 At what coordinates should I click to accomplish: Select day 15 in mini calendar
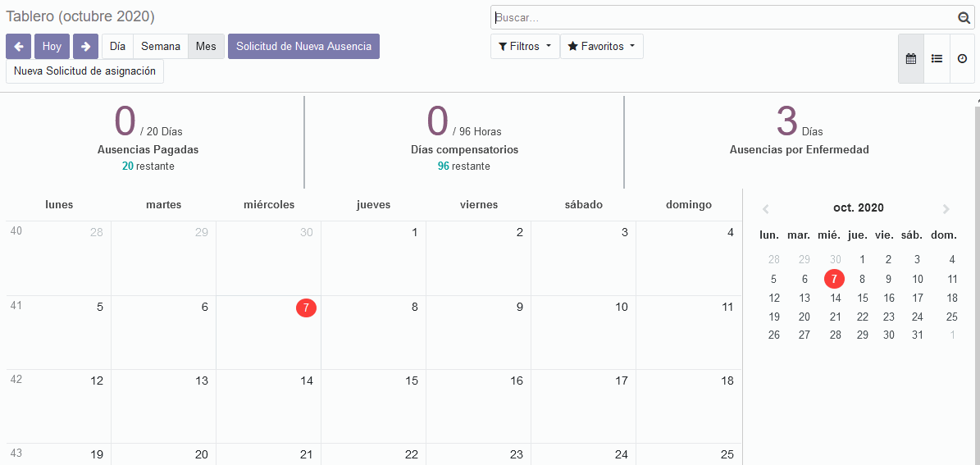point(863,299)
